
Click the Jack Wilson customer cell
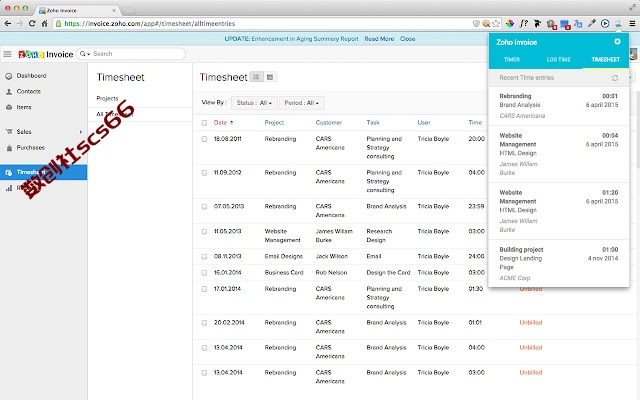(331, 256)
